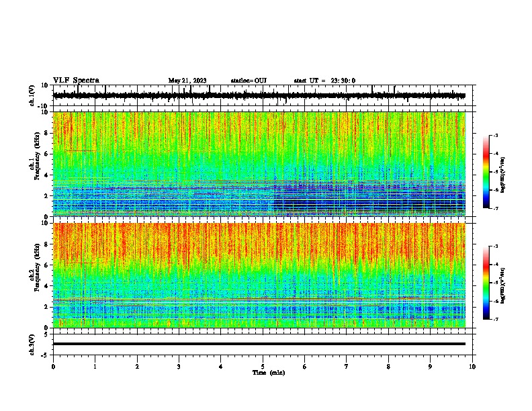Viewport: 532px width, 411px height.
Task: Click time axis tick label "9"
Action: 431,367
